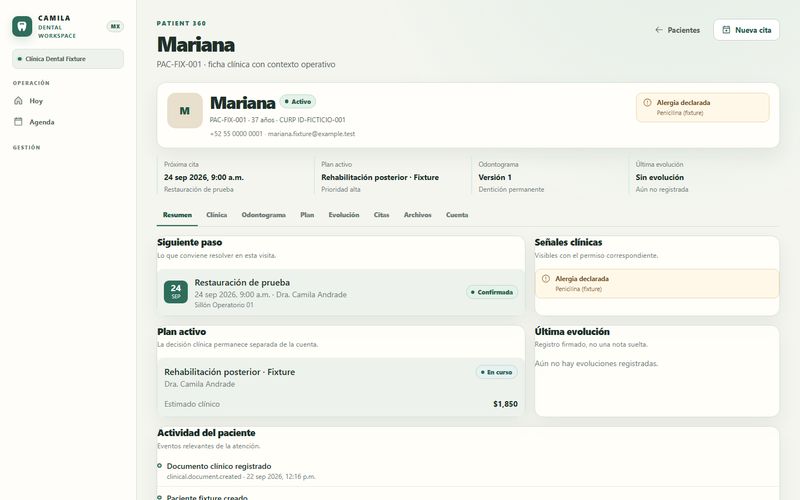
Task: Open Restauración de prueba appointment card
Action: click(341, 292)
